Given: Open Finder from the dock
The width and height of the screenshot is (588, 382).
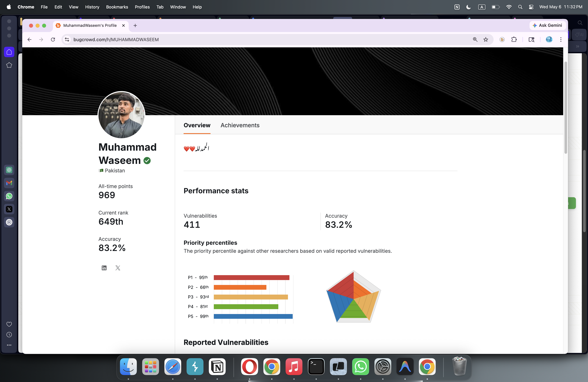Looking at the screenshot, I should [128, 367].
